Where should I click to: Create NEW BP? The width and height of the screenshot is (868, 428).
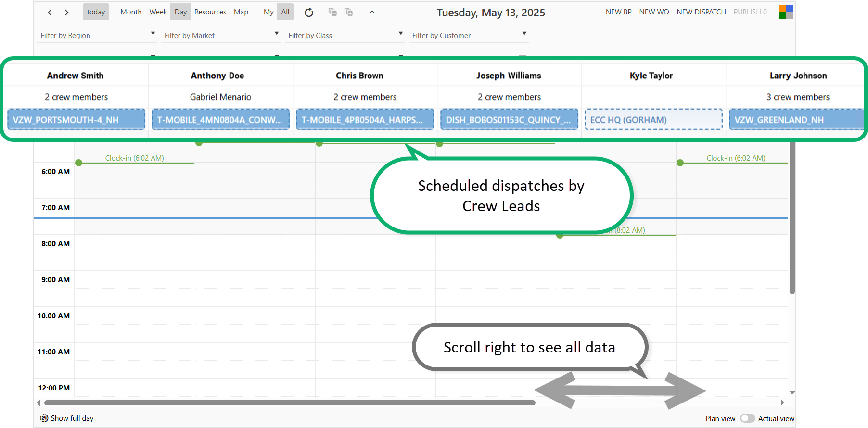618,12
